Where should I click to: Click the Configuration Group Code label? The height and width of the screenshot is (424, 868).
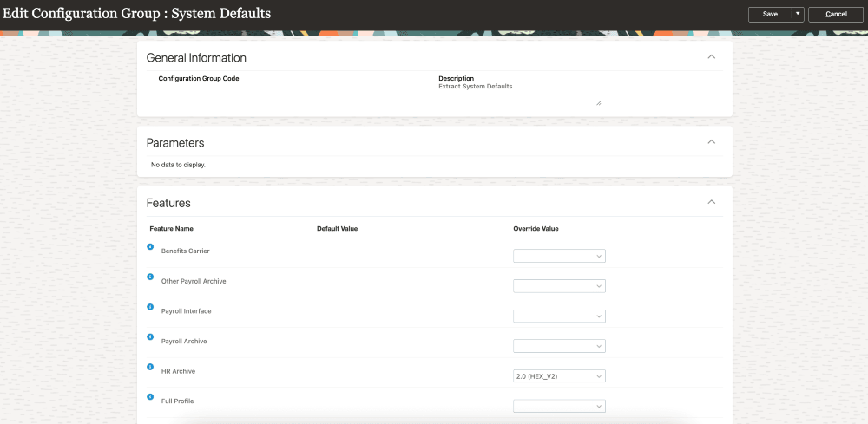click(199, 79)
